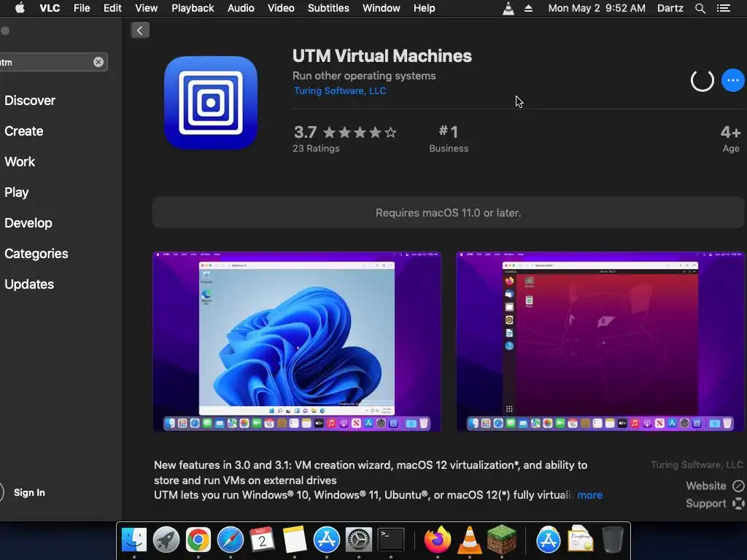Open Launchpad rocket in the Dock
Image resolution: width=747 pixels, height=560 pixels.
click(166, 540)
